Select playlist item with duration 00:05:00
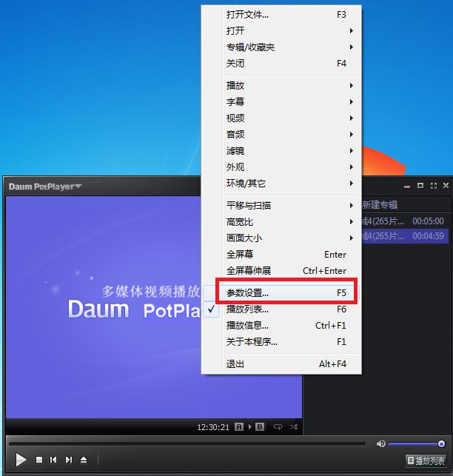The image size is (453, 476). pos(405,221)
